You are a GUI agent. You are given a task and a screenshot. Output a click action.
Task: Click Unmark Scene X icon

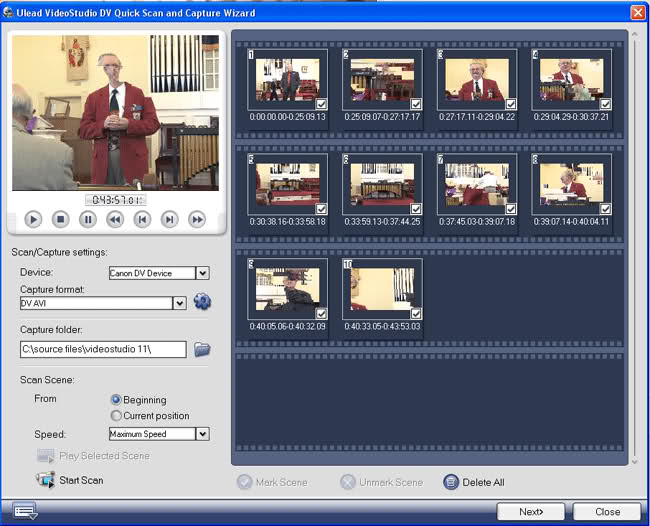pyautogui.click(x=348, y=482)
